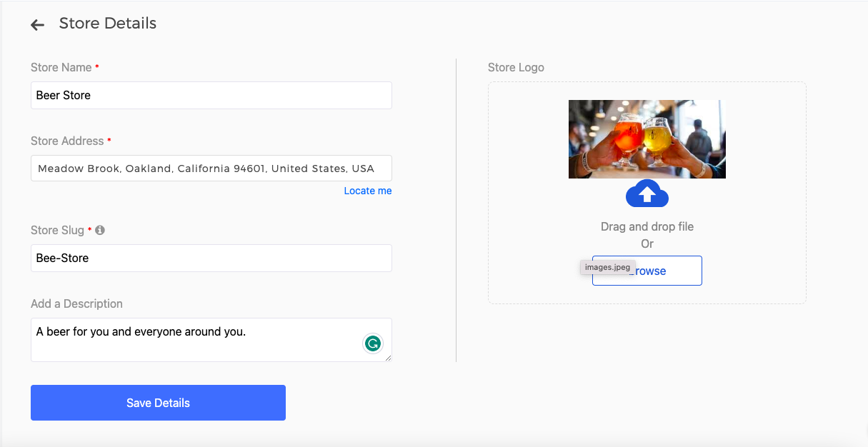Image resolution: width=868 pixels, height=447 pixels.
Task: Click the Store Details page heading
Action: coord(108,23)
